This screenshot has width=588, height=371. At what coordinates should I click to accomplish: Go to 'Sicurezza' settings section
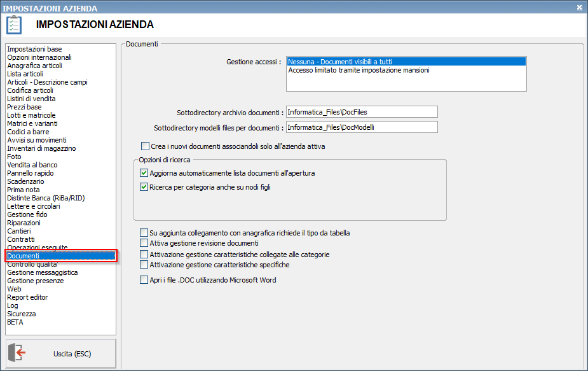pos(22,314)
